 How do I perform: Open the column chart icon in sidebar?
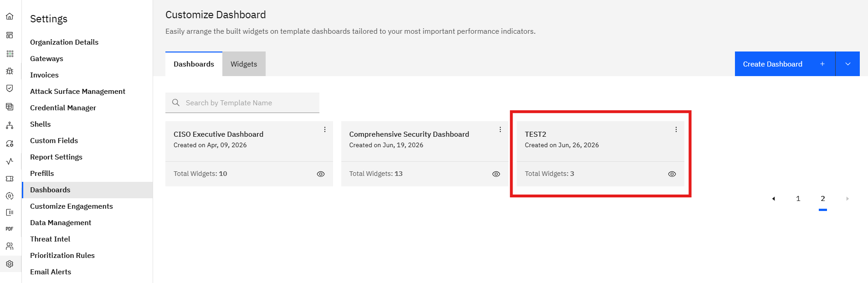[x=10, y=212]
